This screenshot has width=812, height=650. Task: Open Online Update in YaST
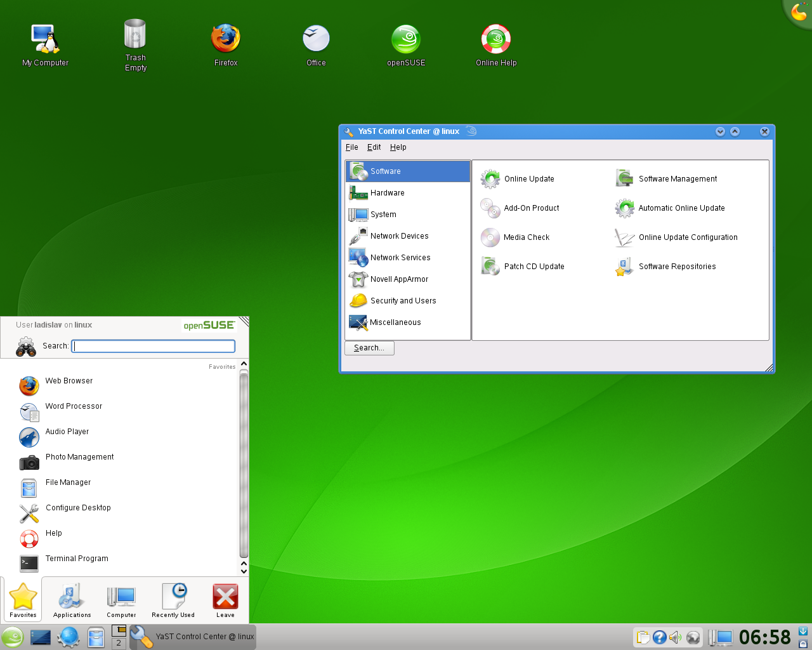pyautogui.click(x=517, y=179)
